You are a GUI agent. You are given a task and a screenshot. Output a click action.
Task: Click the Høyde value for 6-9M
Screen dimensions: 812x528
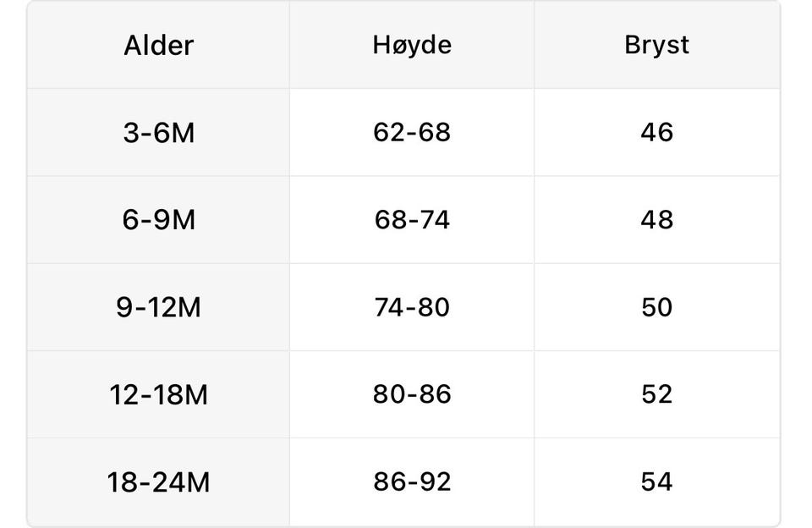(x=412, y=220)
